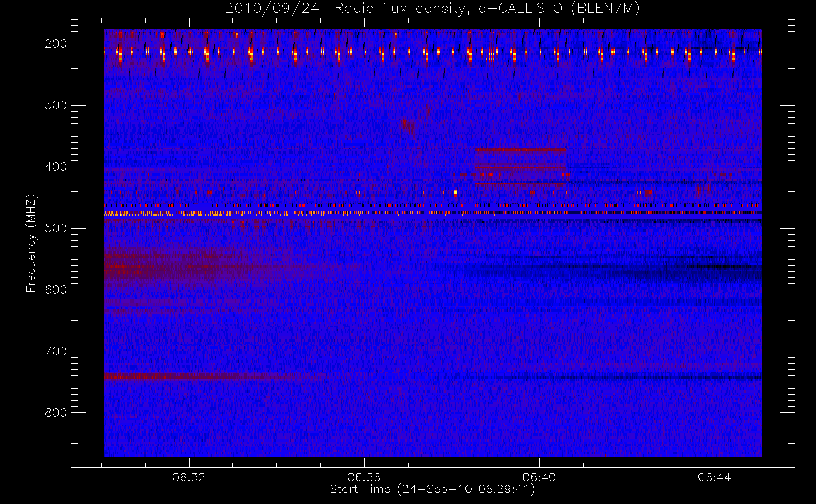
Task: Click the 800 frequency tick label
Action: click(56, 413)
